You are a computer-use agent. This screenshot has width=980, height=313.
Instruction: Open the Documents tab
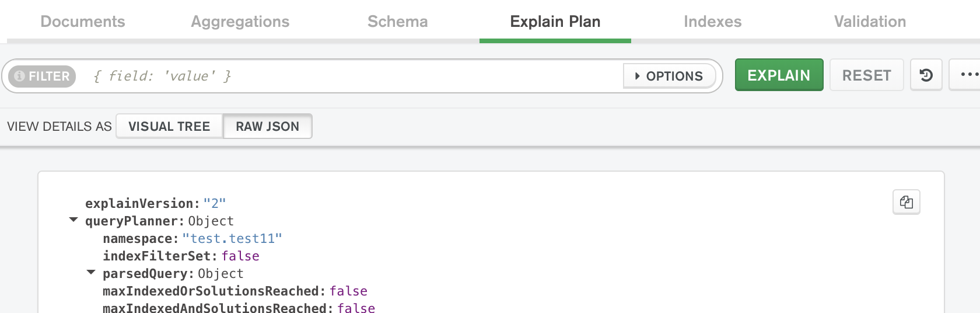tap(83, 22)
